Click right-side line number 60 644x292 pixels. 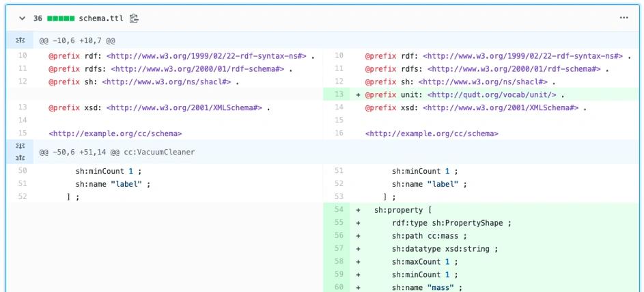[x=339, y=287]
